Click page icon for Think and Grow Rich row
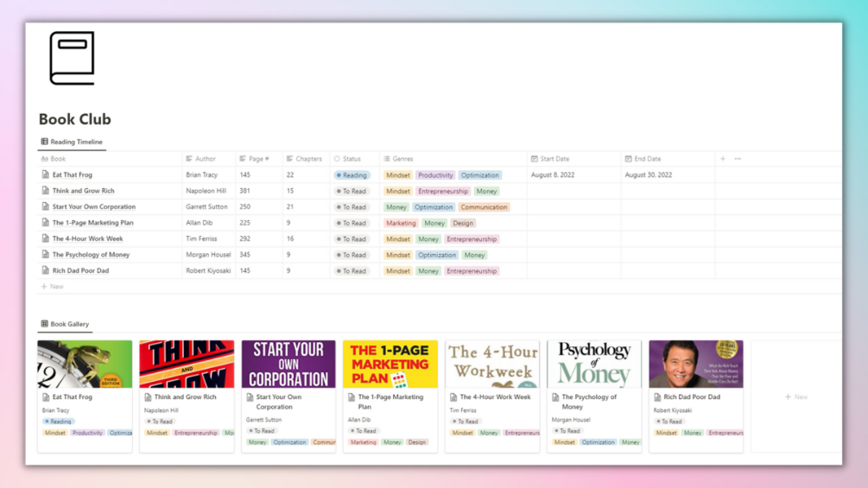The height and width of the screenshot is (488, 868). 46,191
